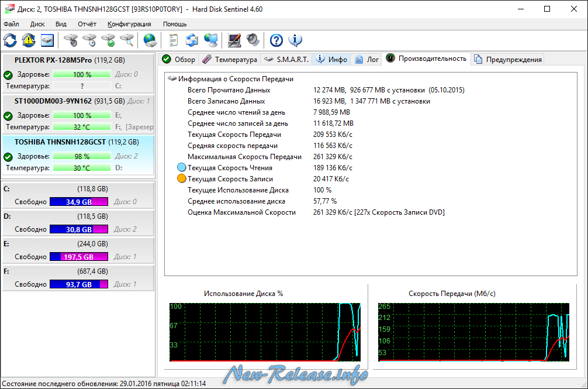Screen dimensions: 588x389
Task: Click the value 7 988,59 MB
Action: [331, 112]
